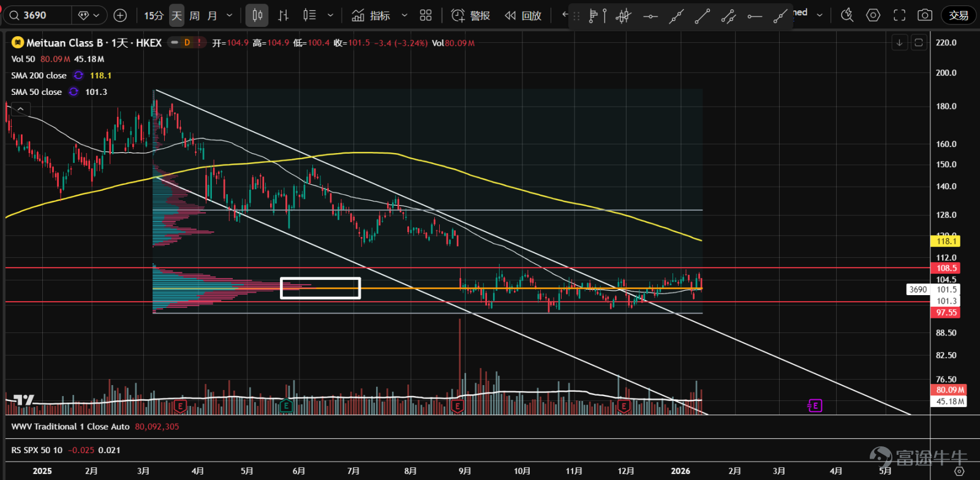
Task: Click SMA 200 purple refresh icon
Action: 78,75
